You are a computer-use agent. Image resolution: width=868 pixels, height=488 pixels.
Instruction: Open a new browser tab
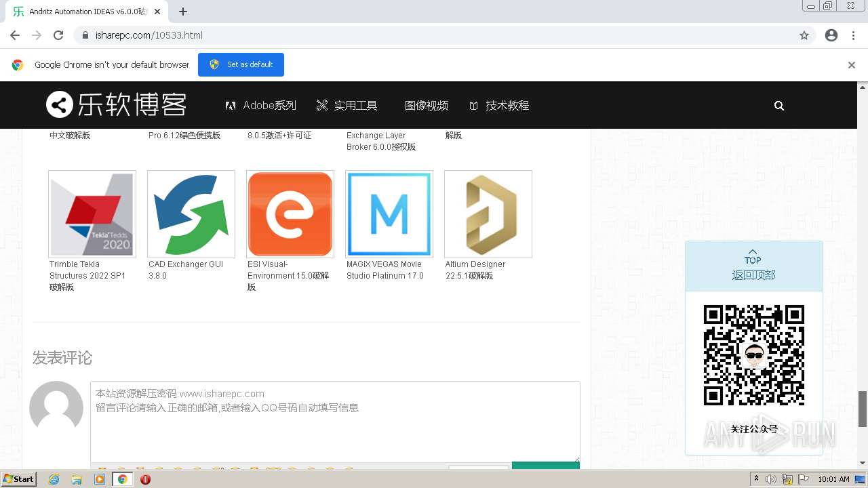183,12
